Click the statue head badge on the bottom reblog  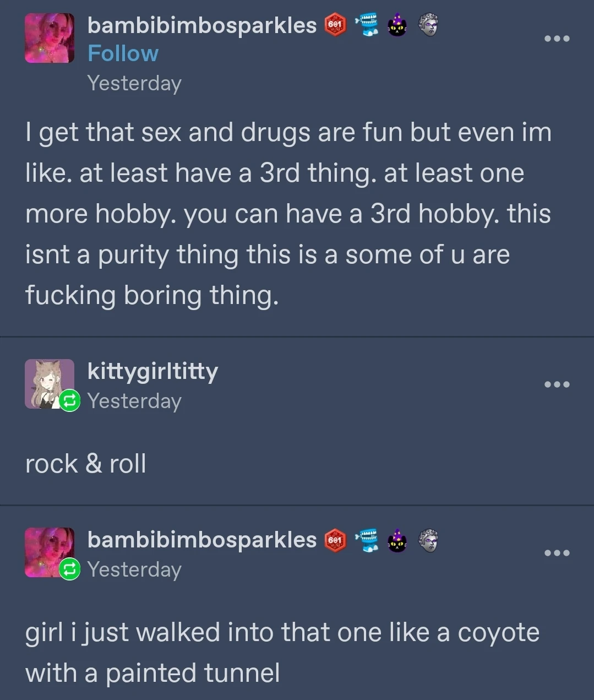[x=428, y=540]
